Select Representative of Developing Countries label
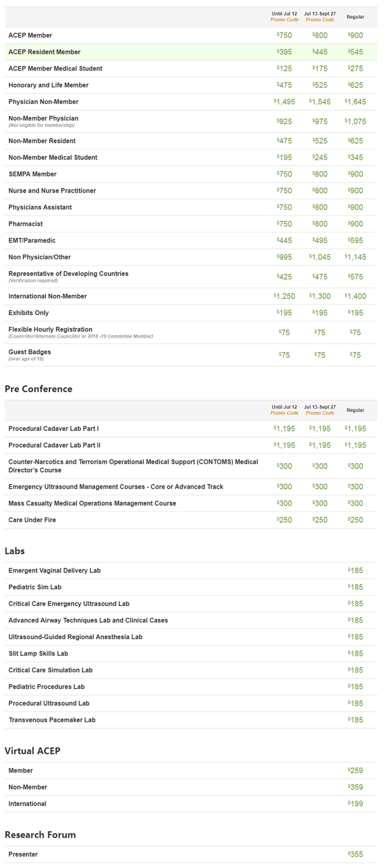Screen dimensions: 386x868 pos(68,274)
